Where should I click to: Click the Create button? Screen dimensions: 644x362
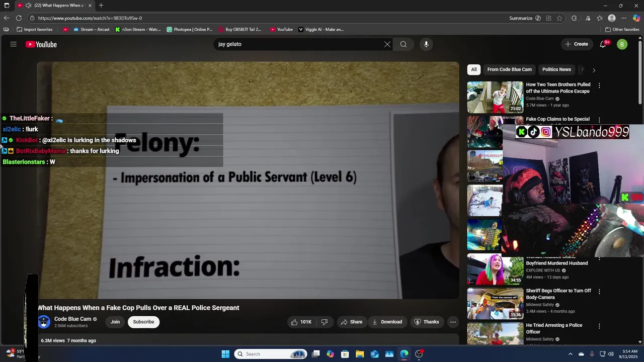577,44
